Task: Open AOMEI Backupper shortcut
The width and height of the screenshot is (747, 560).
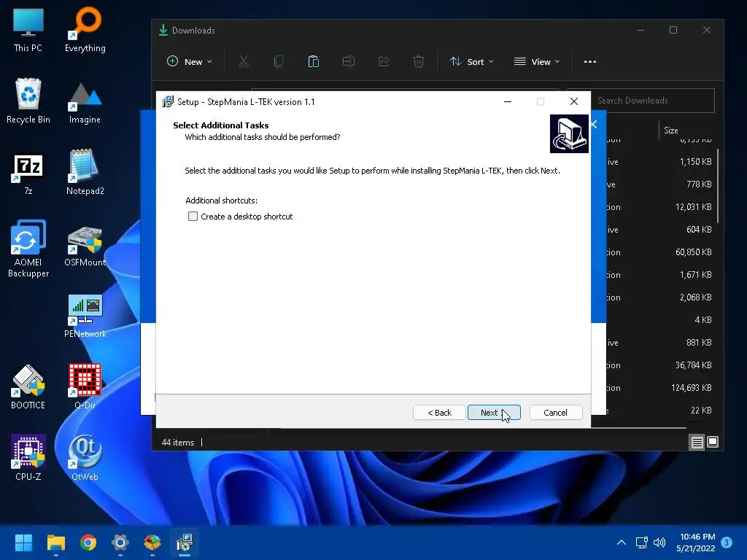Action: (x=28, y=249)
